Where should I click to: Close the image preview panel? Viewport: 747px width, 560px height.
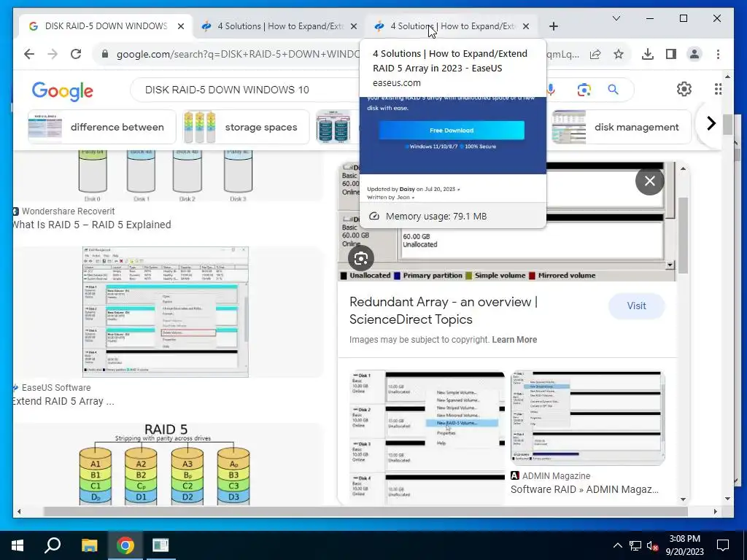[x=650, y=181]
